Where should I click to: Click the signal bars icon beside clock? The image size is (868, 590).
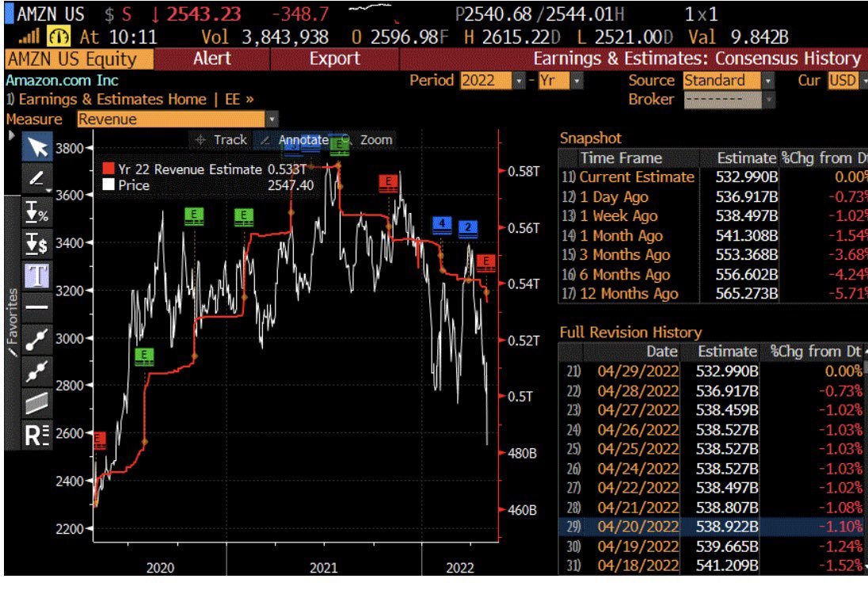29,37
